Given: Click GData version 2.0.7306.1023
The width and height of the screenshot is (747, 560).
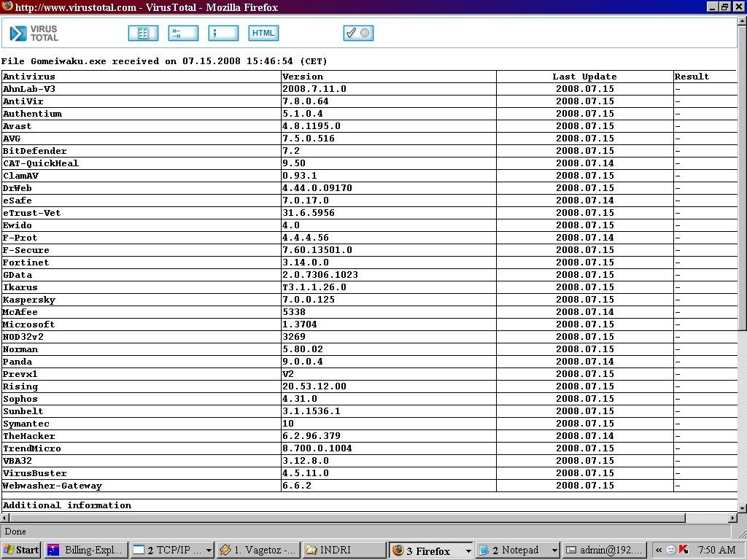Looking at the screenshot, I should tap(320, 275).
